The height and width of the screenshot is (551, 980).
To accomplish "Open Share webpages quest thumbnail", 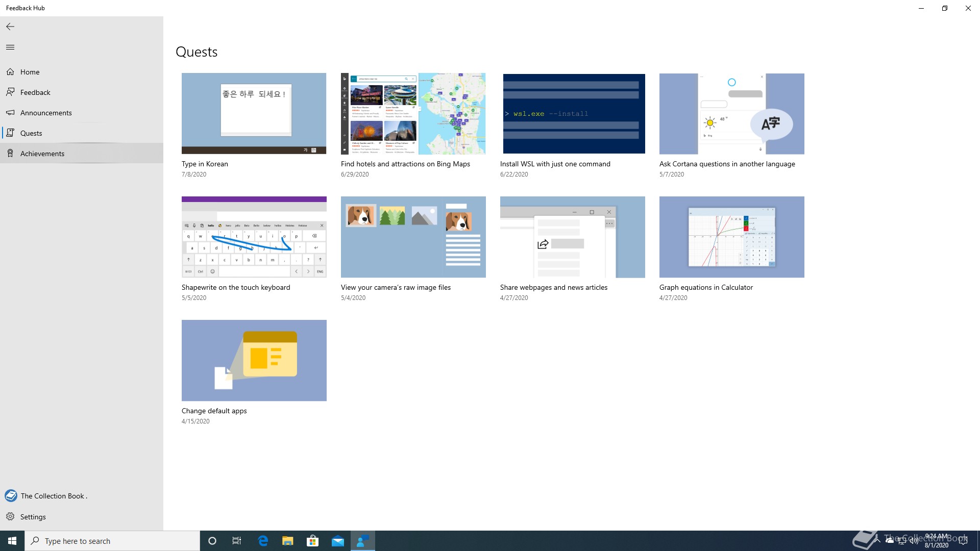I will click(x=572, y=237).
